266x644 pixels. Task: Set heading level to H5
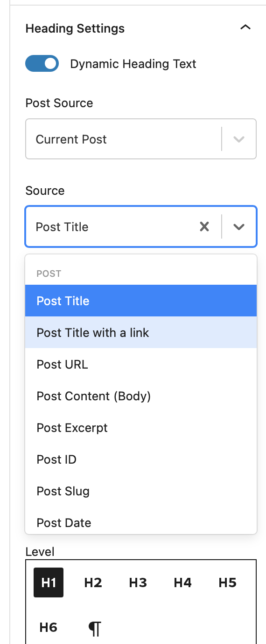click(x=228, y=582)
